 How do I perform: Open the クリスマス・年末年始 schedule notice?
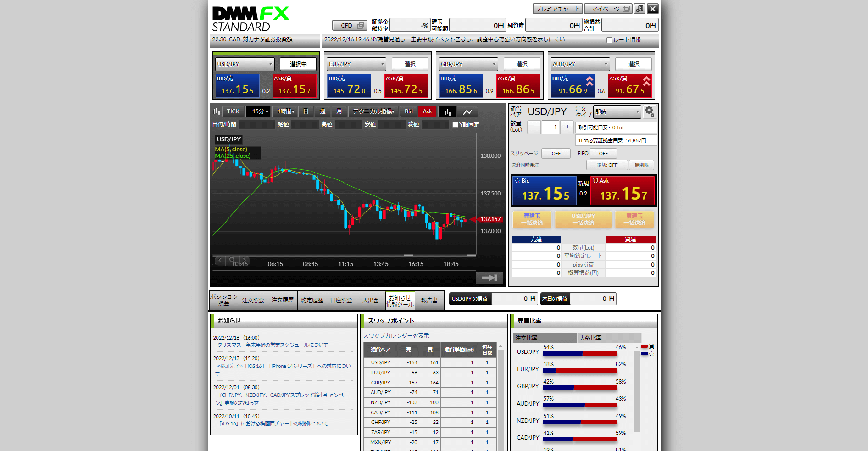[273, 345]
